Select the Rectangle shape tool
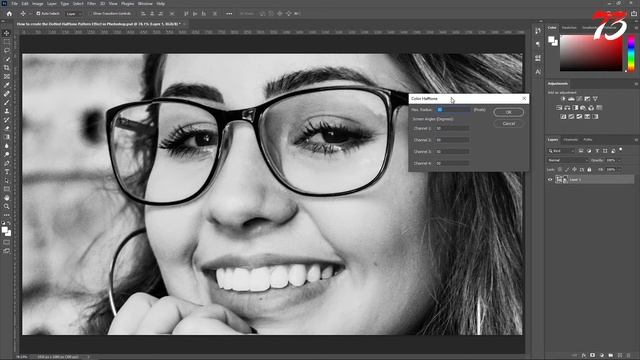Image resolution: width=640 pixels, height=360 pixels. [x=7, y=189]
